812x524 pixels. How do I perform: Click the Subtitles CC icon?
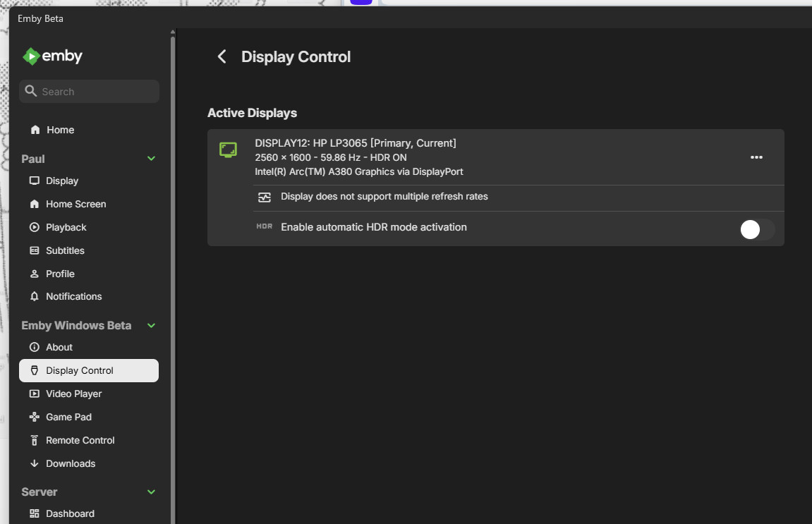[34, 251]
